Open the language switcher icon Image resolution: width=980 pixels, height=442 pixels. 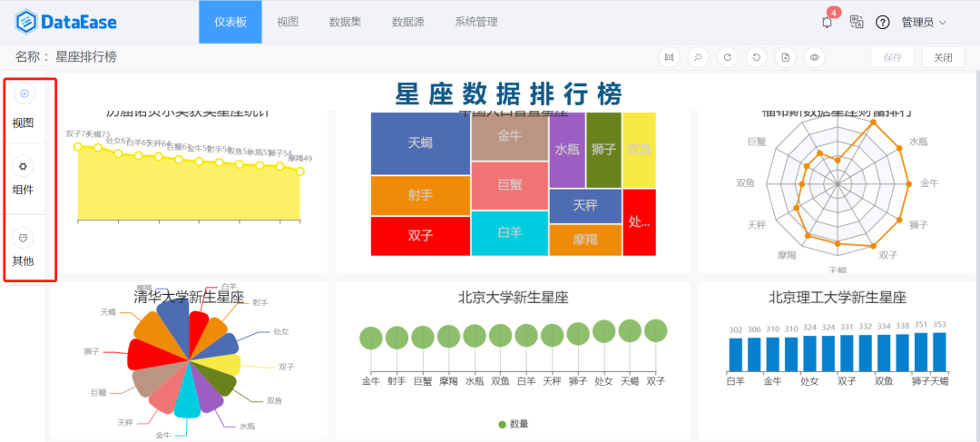(x=857, y=22)
